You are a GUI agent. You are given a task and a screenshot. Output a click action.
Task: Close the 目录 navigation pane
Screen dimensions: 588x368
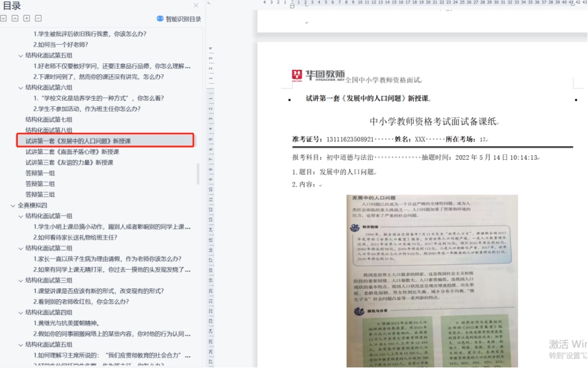[196, 6]
